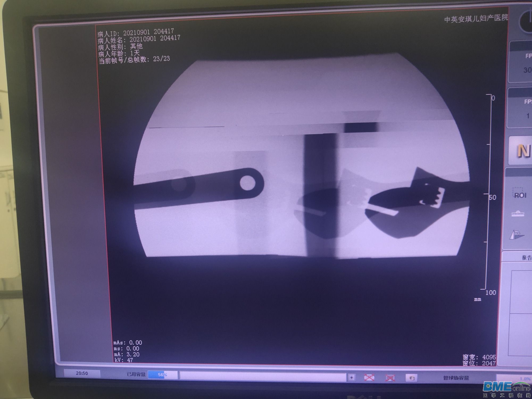
Task: Click the mAs: 0.00 value
Action: click(128, 342)
